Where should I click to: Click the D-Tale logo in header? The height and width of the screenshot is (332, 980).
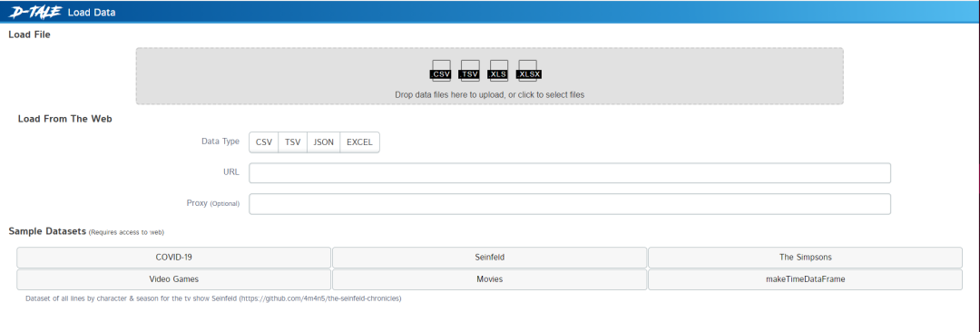32,12
